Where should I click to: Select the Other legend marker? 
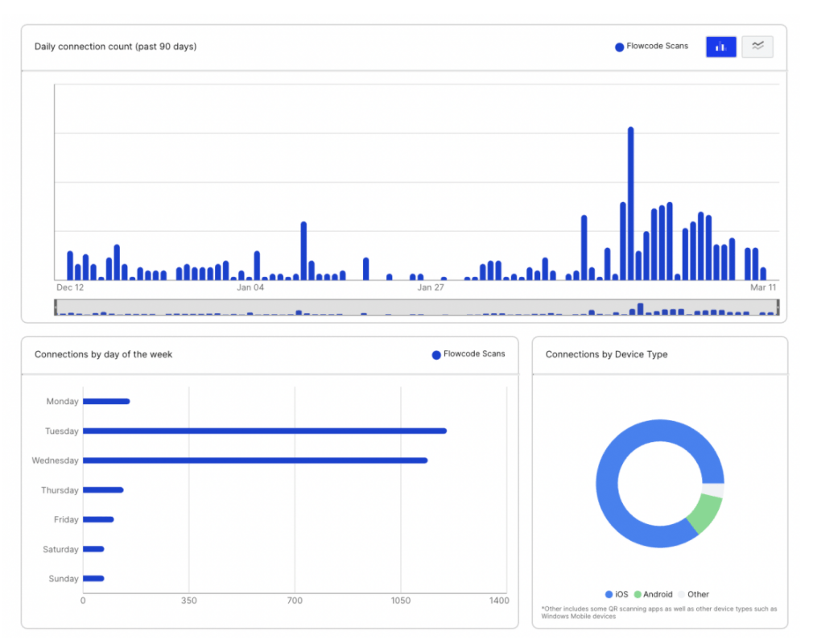(x=683, y=594)
